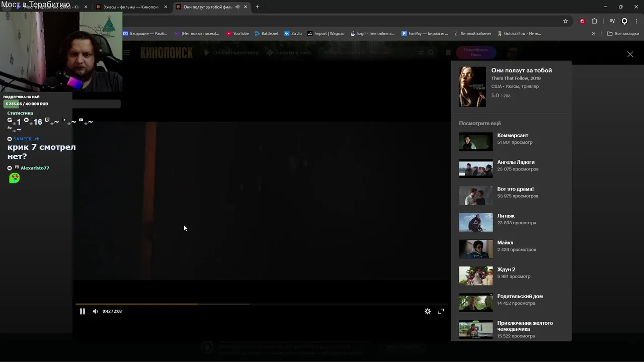Click 'Коммерсант' title text
Viewport: 644px width, 362px height.
coord(513,135)
